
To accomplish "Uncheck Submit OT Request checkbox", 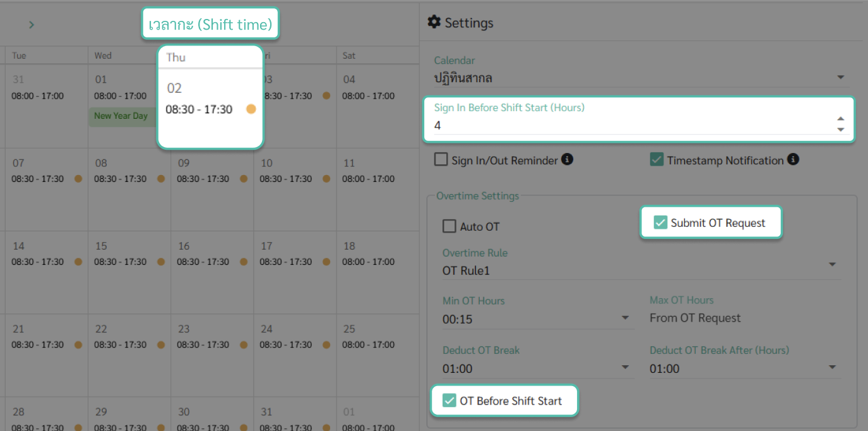I will pyautogui.click(x=660, y=222).
